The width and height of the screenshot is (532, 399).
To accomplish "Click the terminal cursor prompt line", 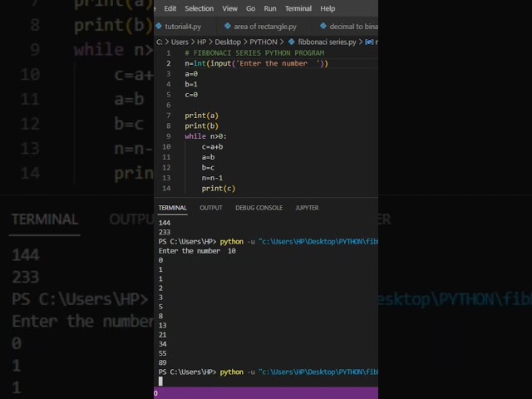I will coord(160,382).
